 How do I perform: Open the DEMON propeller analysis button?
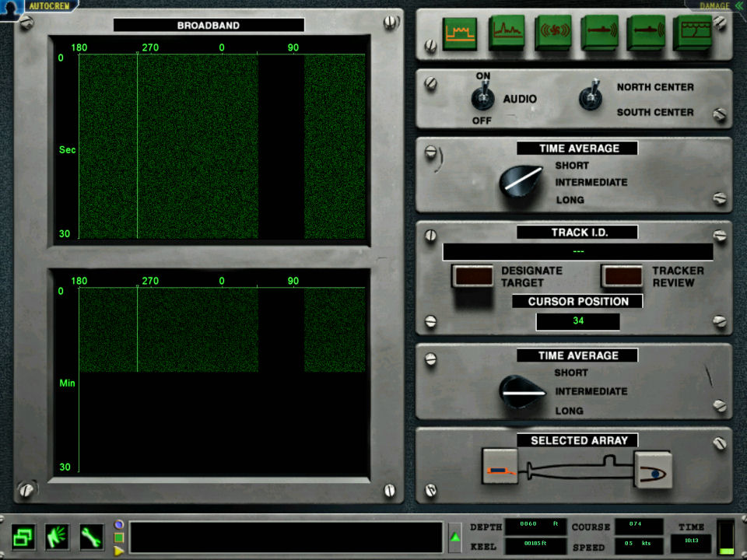tap(553, 33)
